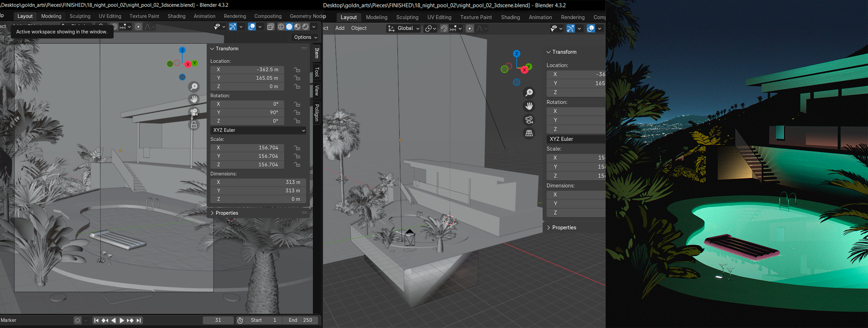Lock the Y rotation in left panel
Image resolution: width=868 pixels, height=328 pixels.
297,112
